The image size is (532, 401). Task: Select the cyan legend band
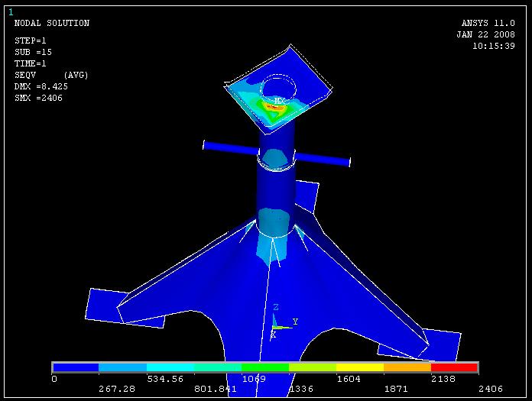pyautogui.click(x=170, y=367)
